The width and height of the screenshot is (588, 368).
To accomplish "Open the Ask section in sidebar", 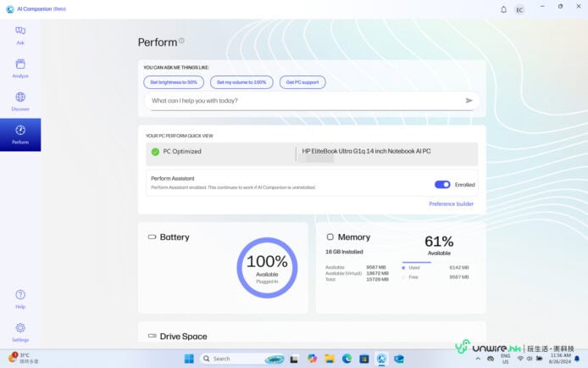I will tap(20, 34).
